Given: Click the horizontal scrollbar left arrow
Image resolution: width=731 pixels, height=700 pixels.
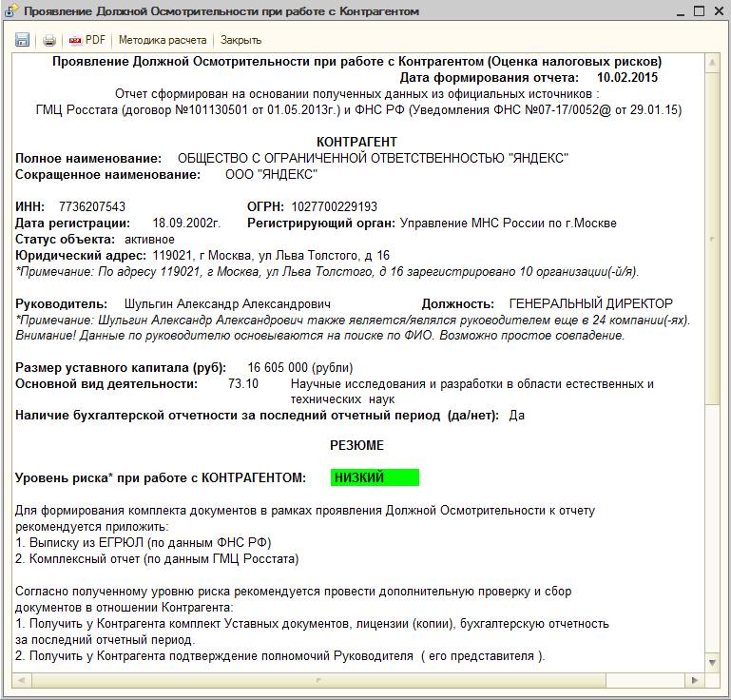Looking at the screenshot, I should (22, 680).
